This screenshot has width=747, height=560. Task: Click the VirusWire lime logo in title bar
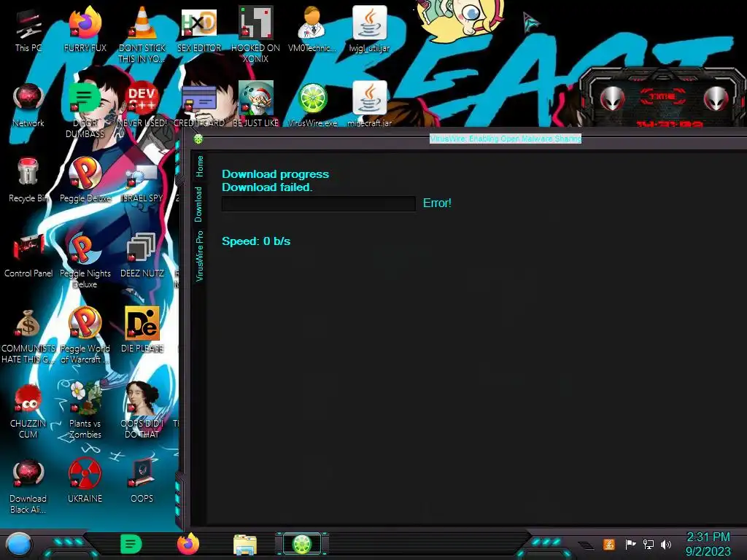pos(198,139)
